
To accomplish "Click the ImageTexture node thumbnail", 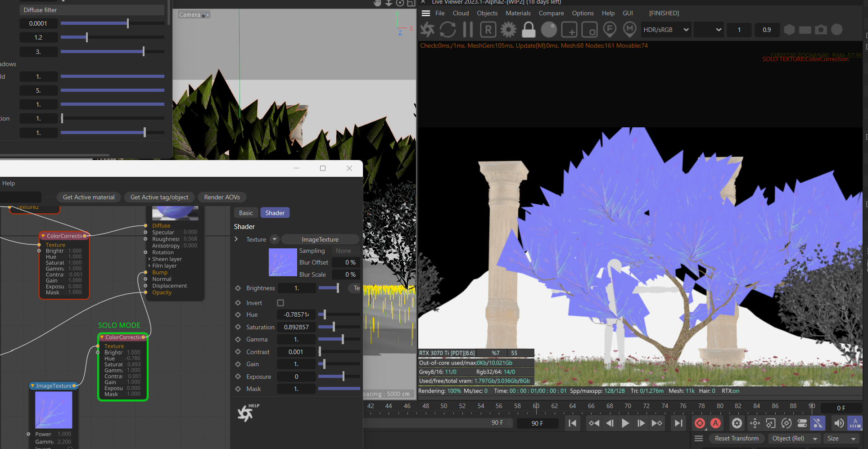I will 54,410.
